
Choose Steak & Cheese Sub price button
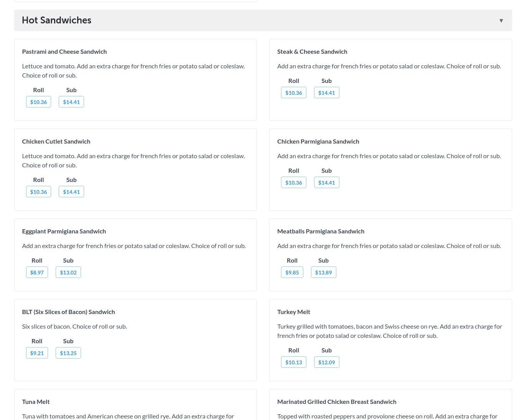[x=327, y=93]
